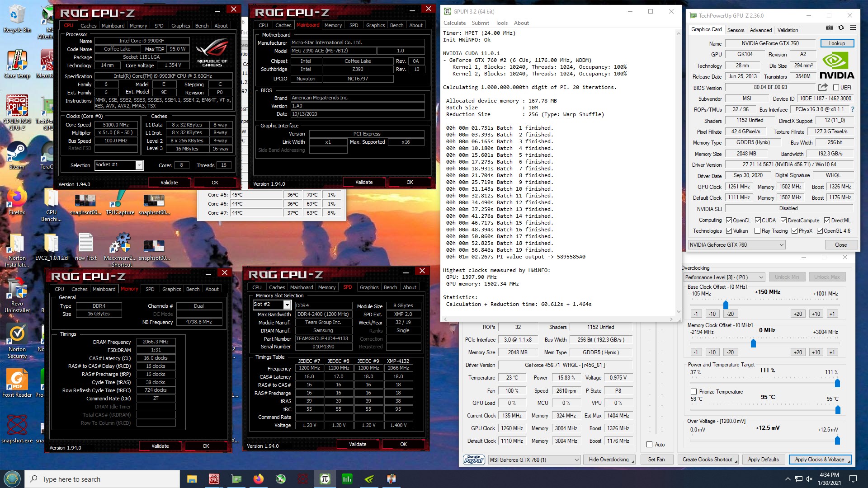Click the BIOS export share icon in GPU-Z
This screenshot has height=488, width=868.
[823, 87]
